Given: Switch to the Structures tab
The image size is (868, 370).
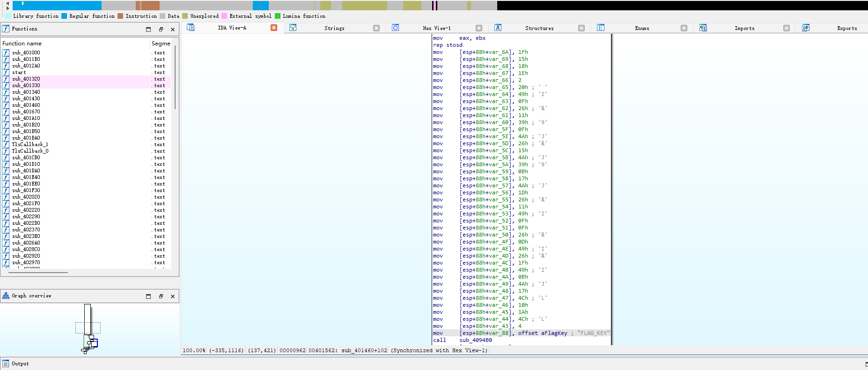Looking at the screenshot, I should [539, 28].
